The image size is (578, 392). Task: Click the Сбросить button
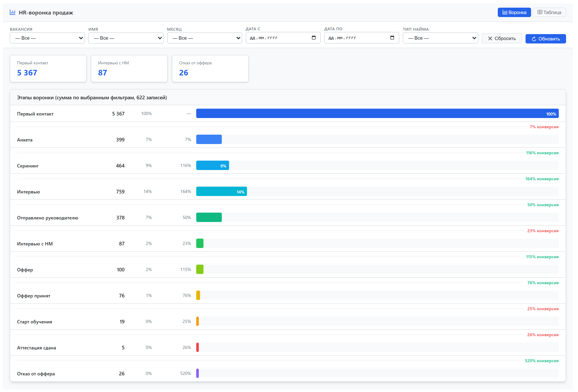502,39
